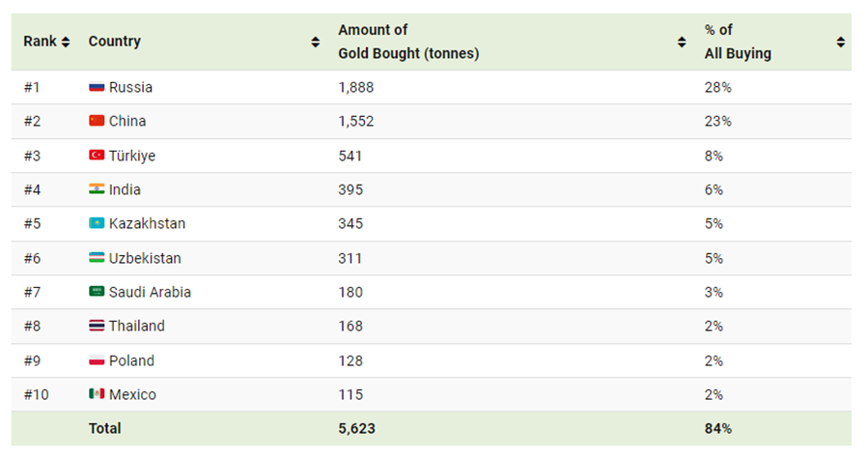Click the 84% total percentage cell
Screen dimensions: 868x458
tap(717, 428)
